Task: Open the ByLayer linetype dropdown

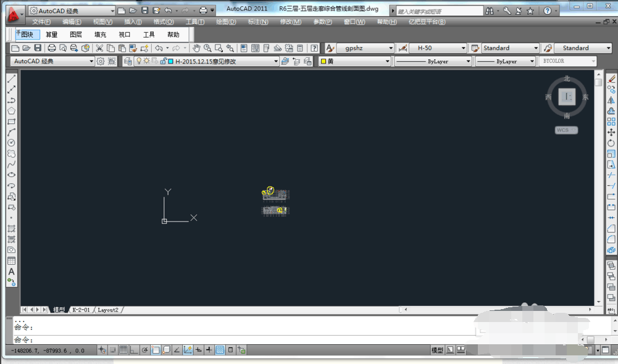Action: point(433,61)
